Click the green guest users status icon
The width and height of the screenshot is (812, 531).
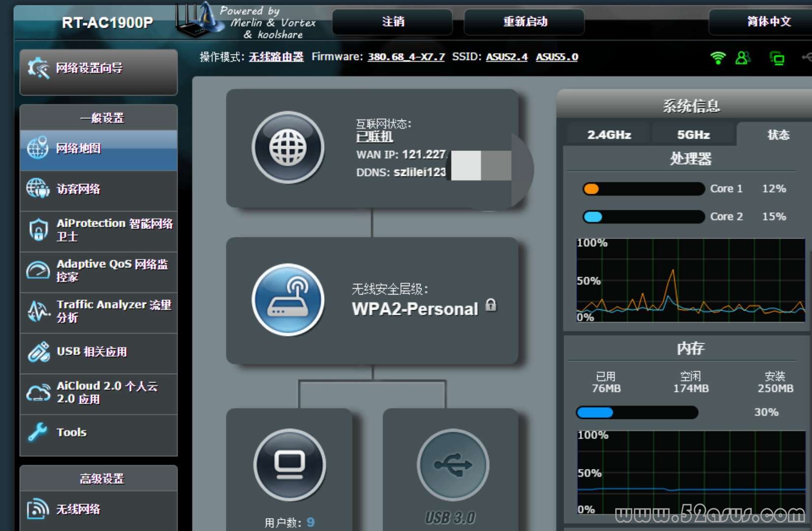tap(743, 58)
